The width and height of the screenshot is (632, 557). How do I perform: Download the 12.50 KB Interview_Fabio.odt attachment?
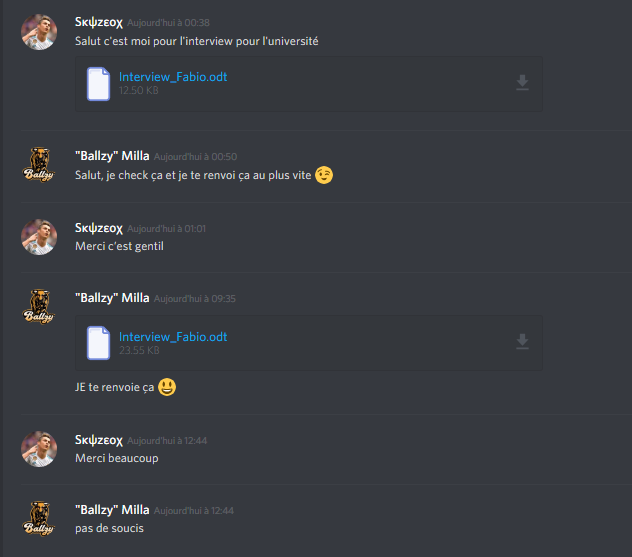pyautogui.click(x=522, y=83)
